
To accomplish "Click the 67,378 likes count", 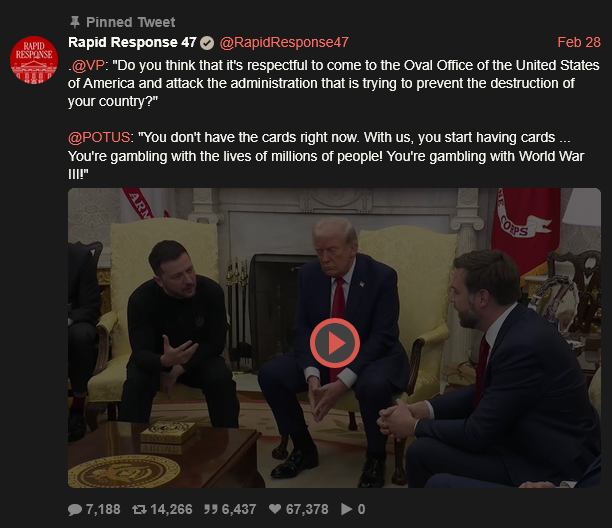I will (x=307, y=509).
